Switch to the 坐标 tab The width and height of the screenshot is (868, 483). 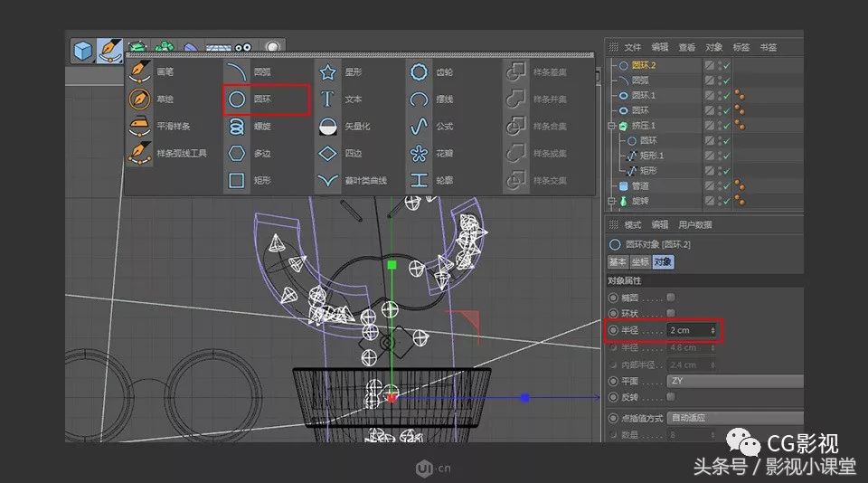pyautogui.click(x=640, y=262)
